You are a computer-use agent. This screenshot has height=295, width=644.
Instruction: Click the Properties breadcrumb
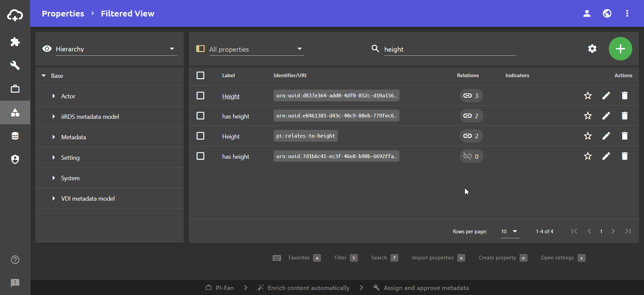[x=63, y=13]
